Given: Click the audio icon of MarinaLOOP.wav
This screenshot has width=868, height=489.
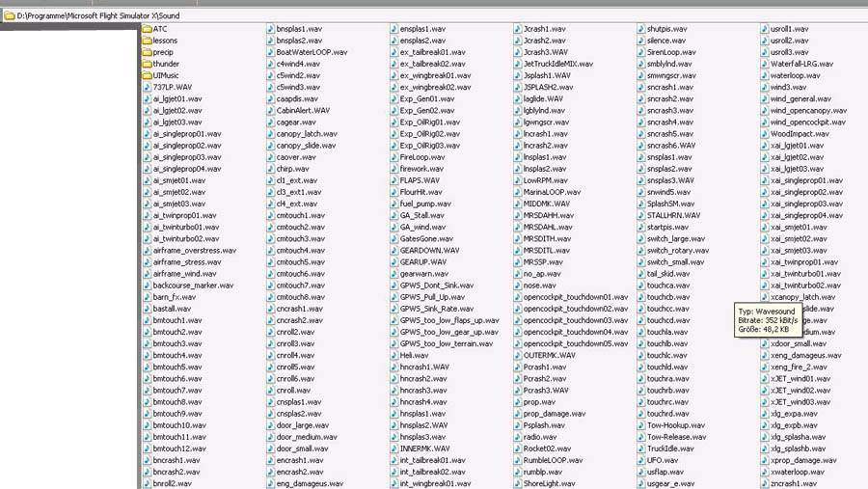Looking at the screenshot, I should coord(517,192).
